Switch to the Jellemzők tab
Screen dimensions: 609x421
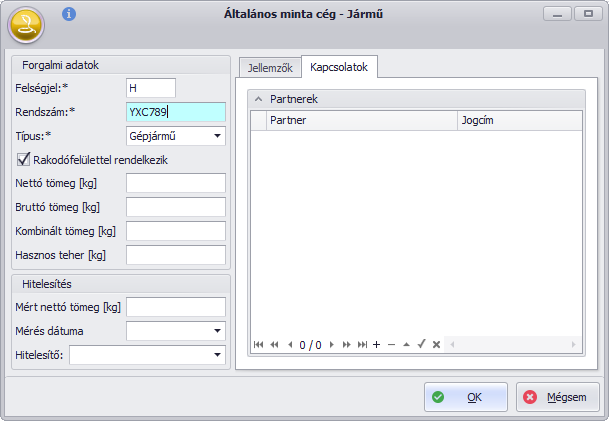268,68
